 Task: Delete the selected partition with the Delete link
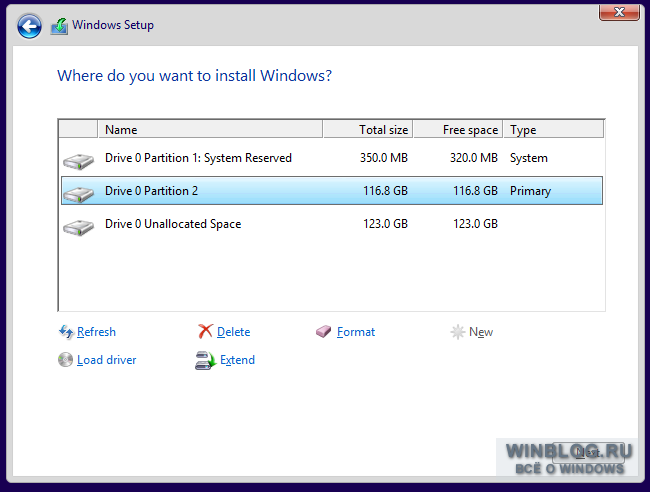click(233, 332)
